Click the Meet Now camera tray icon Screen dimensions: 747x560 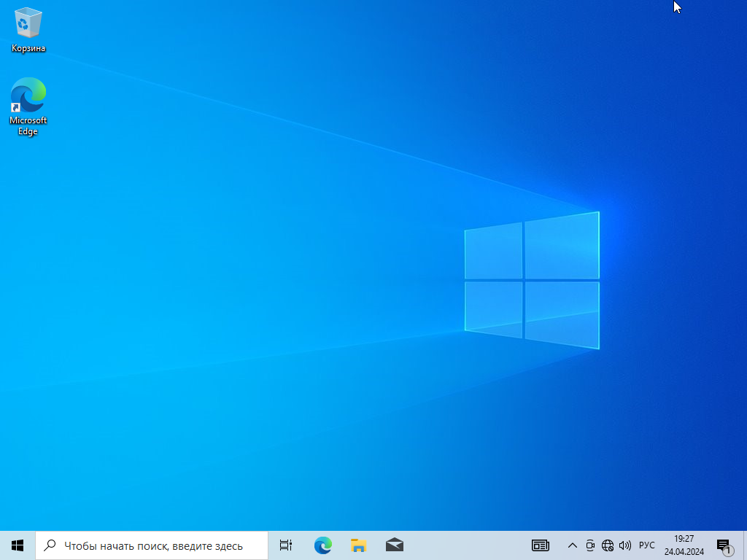click(590, 545)
